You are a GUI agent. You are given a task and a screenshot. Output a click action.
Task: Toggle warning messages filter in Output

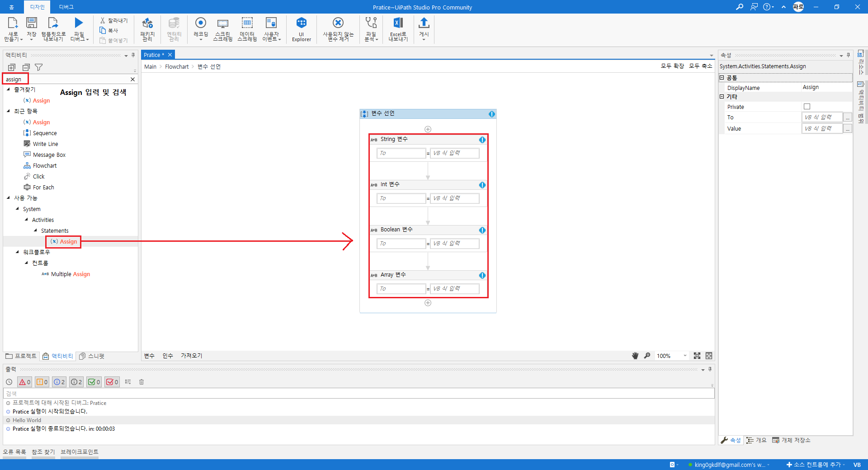pyautogui.click(x=42, y=382)
